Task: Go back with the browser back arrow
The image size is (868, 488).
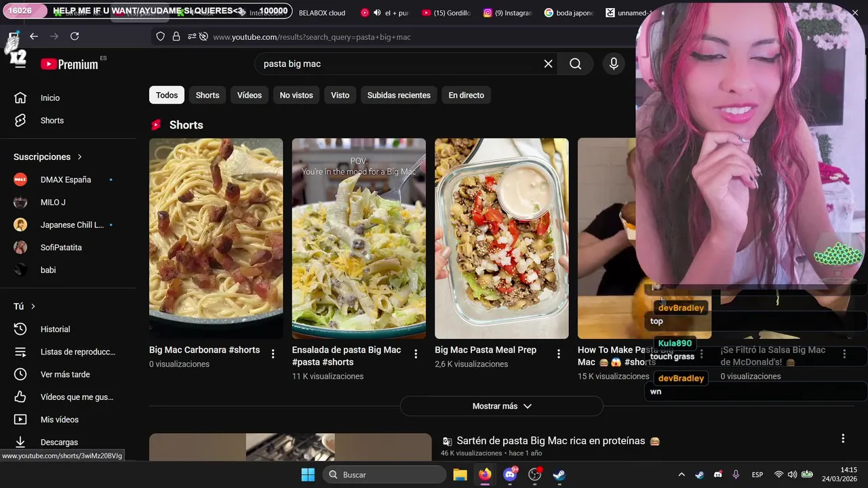Action: (33, 37)
